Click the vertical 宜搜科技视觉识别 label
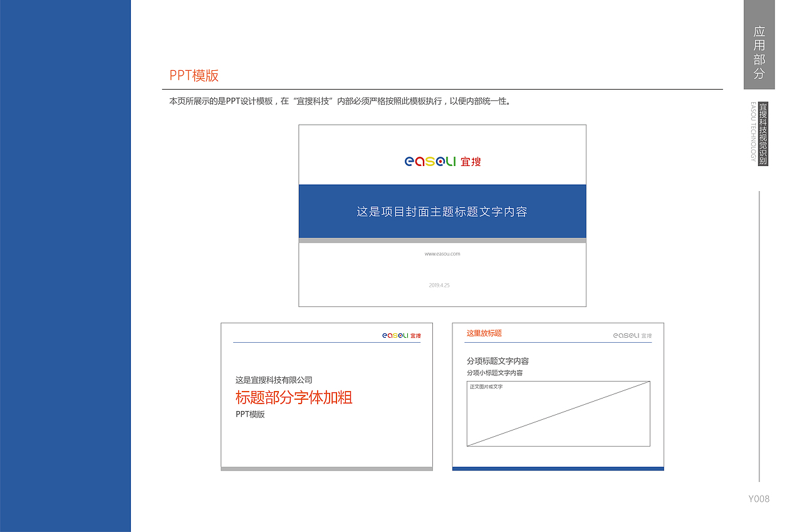The image size is (802, 532). click(763, 134)
